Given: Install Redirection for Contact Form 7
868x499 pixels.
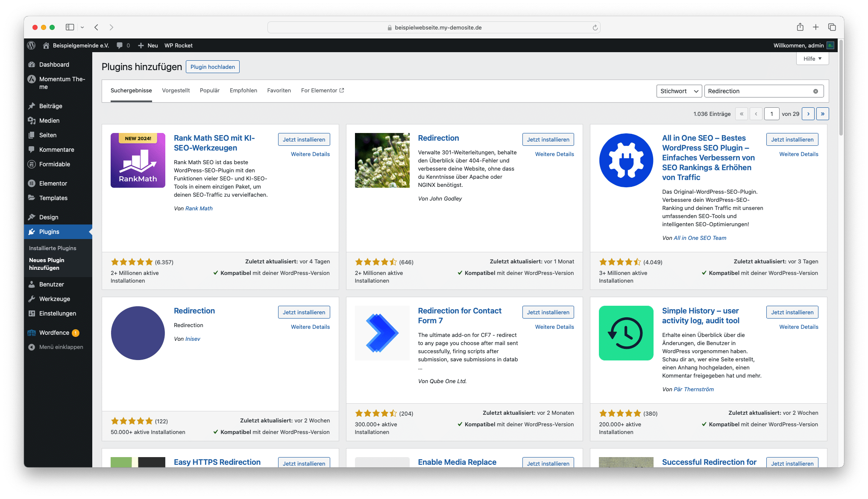Looking at the screenshot, I should coord(548,312).
